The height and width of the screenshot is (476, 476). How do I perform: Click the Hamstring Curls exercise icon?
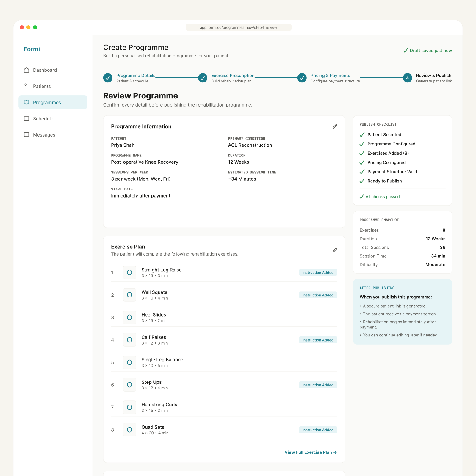129,407
